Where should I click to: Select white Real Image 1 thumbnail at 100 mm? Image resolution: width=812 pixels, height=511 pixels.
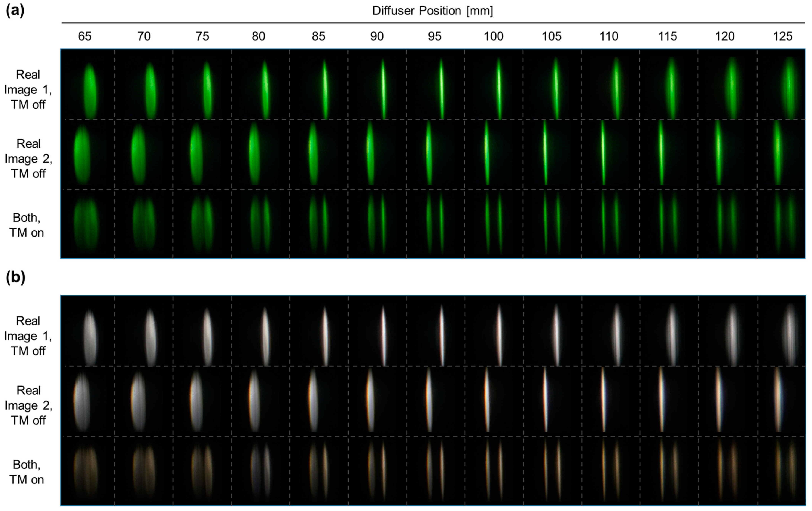click(x=494, y=331)
